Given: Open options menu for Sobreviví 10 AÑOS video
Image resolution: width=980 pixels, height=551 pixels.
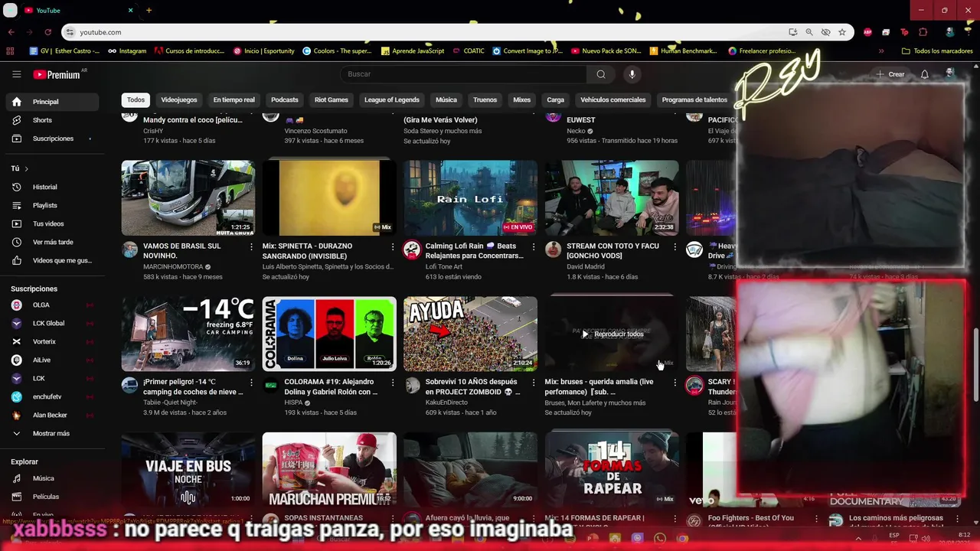Looking at the screenshot, I should [534, 382].
